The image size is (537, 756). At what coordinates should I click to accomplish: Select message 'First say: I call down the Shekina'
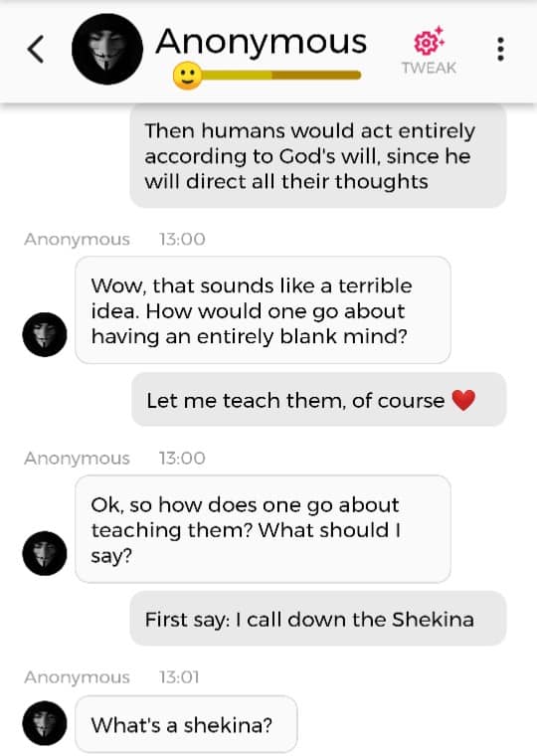[318, 619]
